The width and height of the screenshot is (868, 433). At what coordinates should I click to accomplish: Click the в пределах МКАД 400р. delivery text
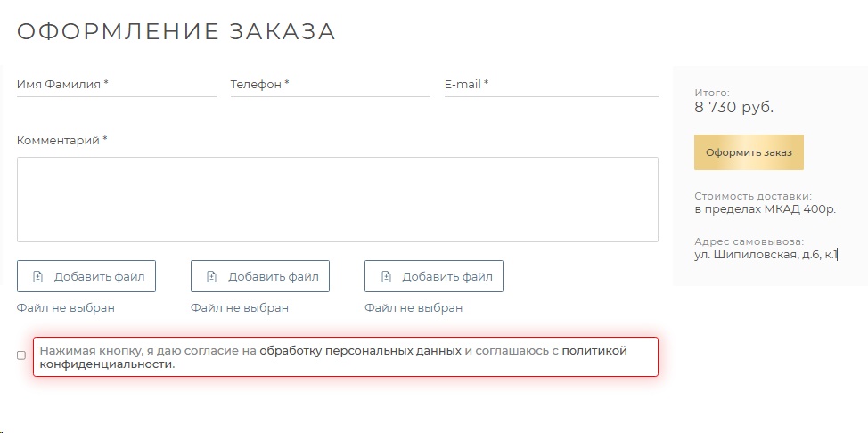(x=765, y=209)
